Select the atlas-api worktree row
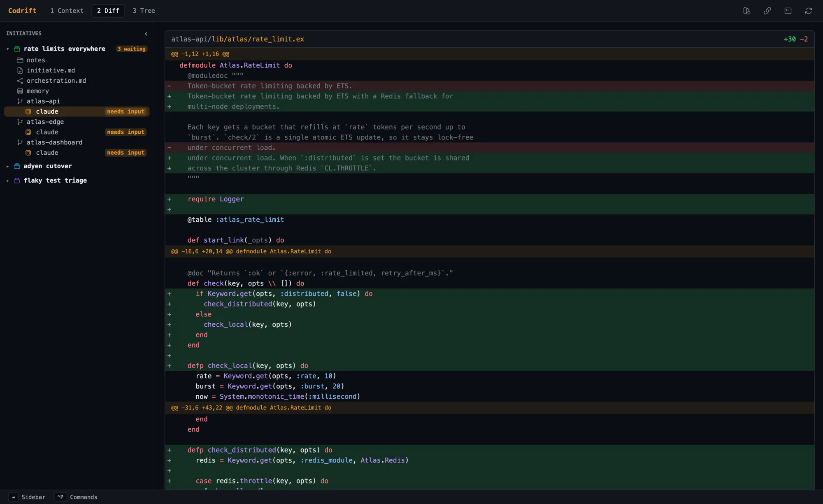This screenshot has height=504, width=823. pyautogui.click(x=77, y=101)
